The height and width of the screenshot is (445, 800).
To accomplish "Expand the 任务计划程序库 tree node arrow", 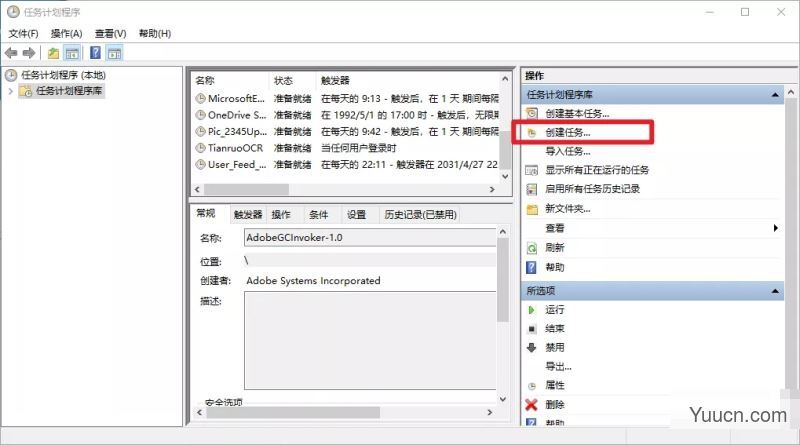I will tap(11, 91).
